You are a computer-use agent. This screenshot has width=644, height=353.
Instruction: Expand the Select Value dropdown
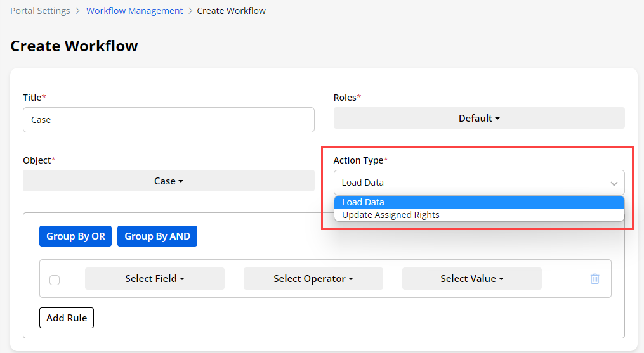[471, 279]
